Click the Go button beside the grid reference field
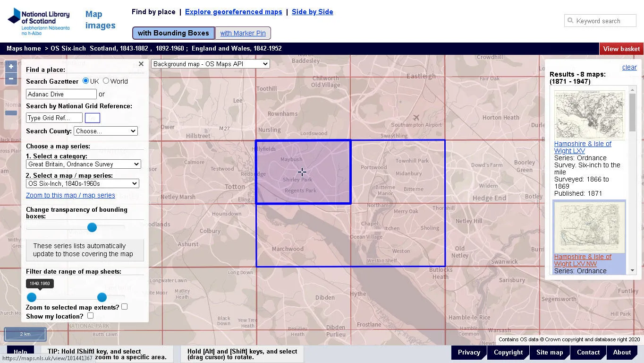The width and height of the screenshot is (644, 363). pos(93,118)
